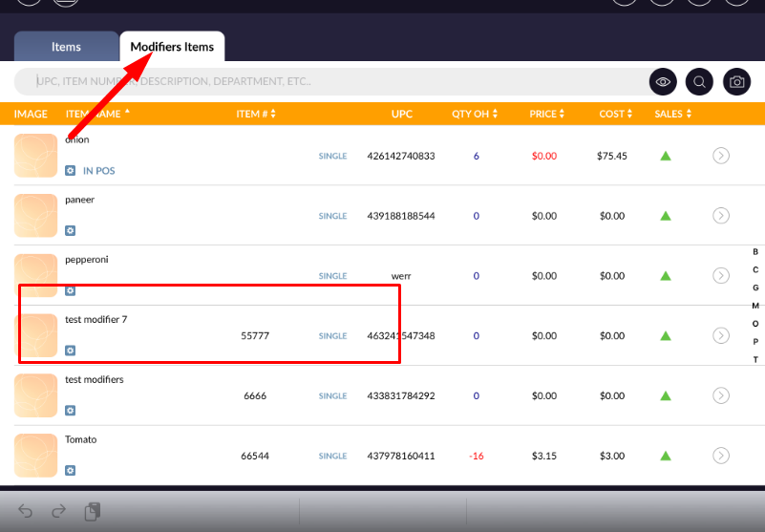Click the magnifying glass search icon
Viewport: 765px width, 532px height.
pos(700,82)
